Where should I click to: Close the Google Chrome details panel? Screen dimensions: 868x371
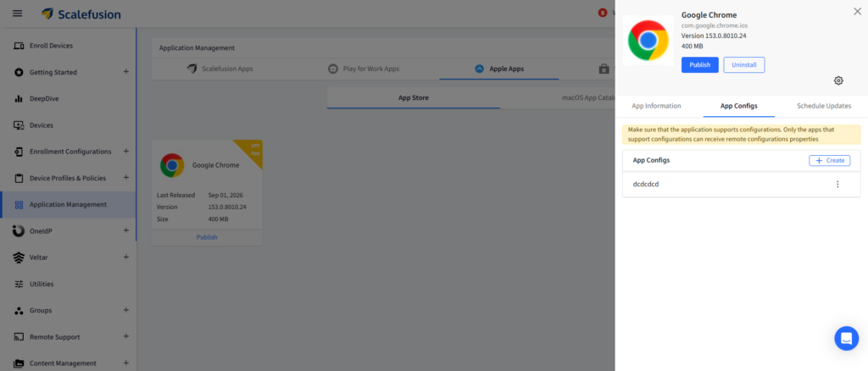[x=857, y=11]
